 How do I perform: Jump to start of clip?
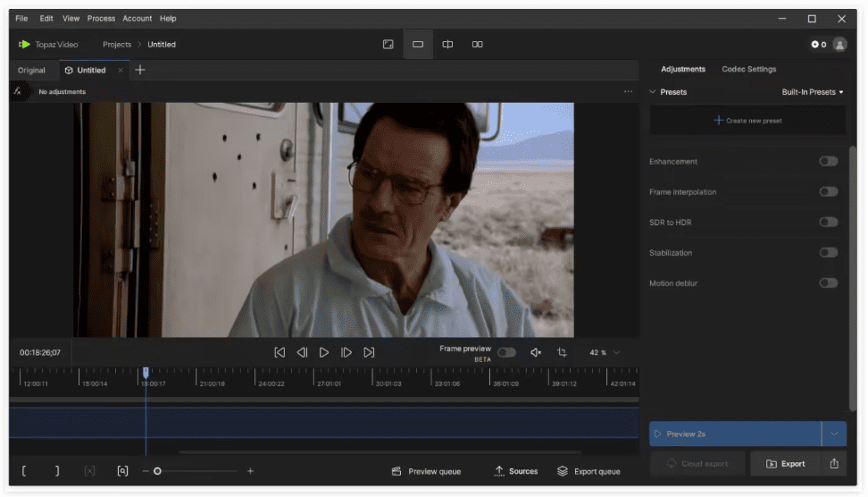point(280,352)
